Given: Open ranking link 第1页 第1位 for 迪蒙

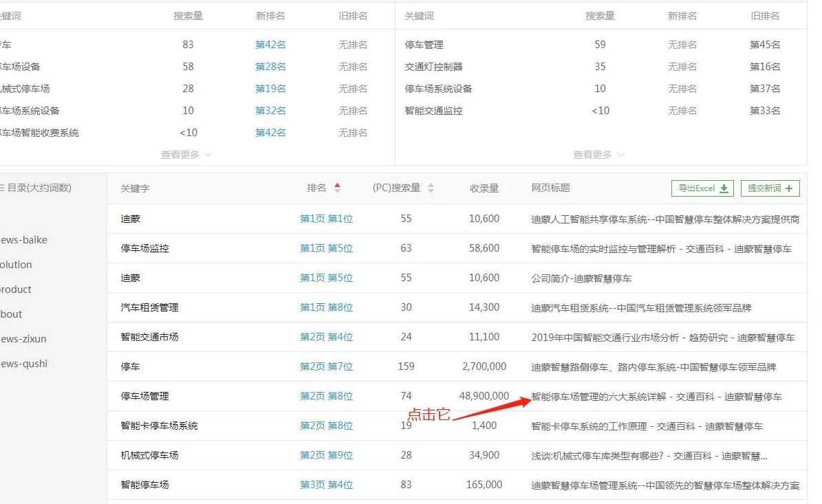Looking at the screenshot, I should 325,218.
